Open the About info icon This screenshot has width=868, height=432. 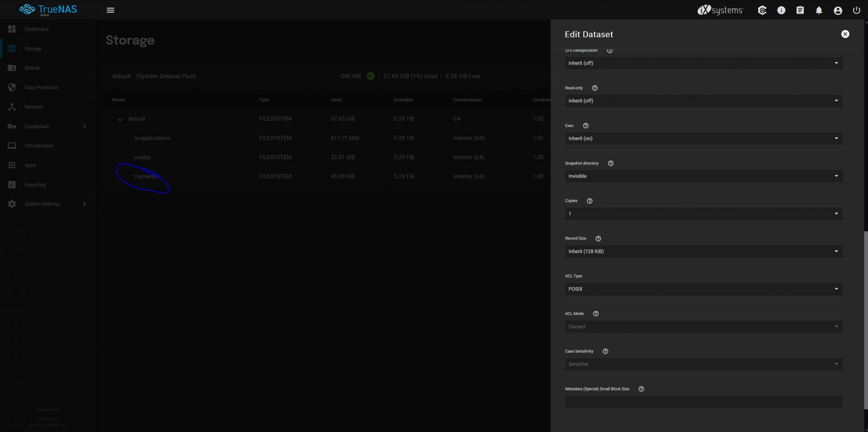(781, 10)
